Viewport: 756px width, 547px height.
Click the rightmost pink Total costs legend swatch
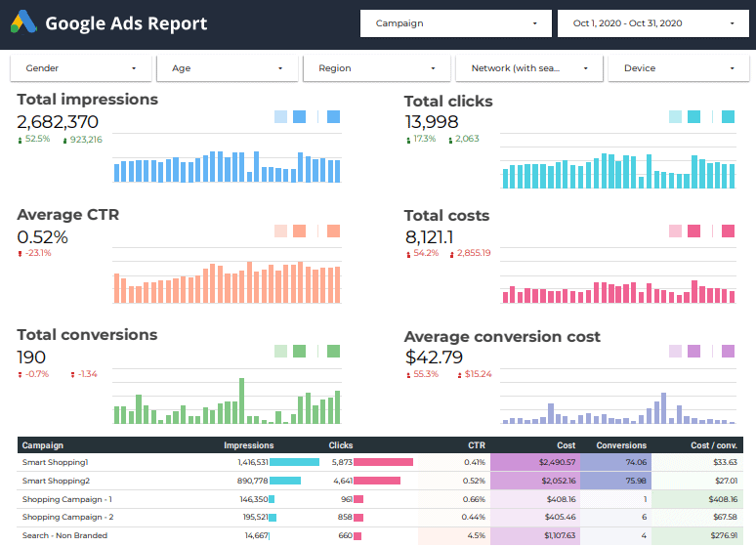[x=728, y=231]
